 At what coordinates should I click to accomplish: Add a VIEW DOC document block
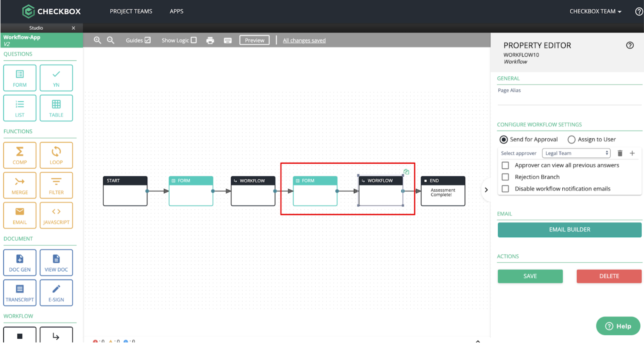56,263
